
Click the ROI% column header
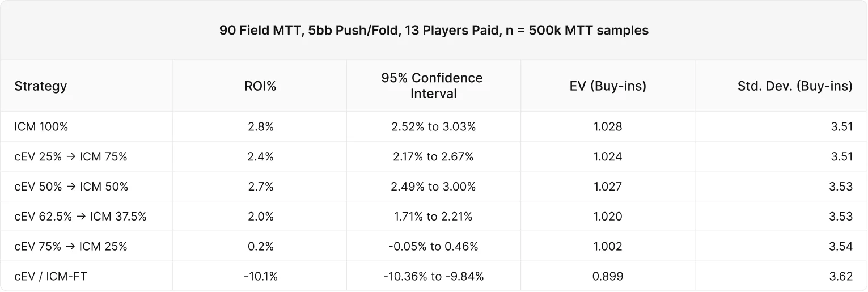260,86
